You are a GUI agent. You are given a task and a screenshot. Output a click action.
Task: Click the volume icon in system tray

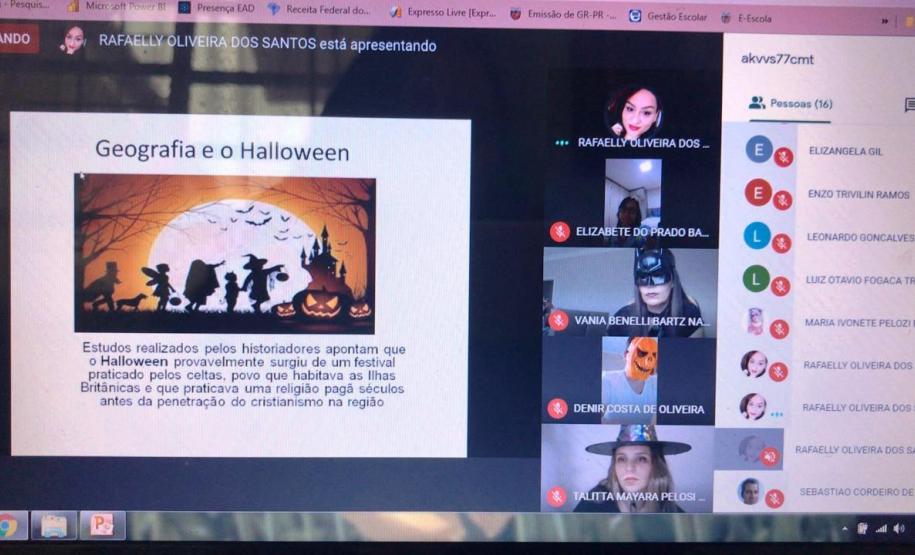point(899,528)
